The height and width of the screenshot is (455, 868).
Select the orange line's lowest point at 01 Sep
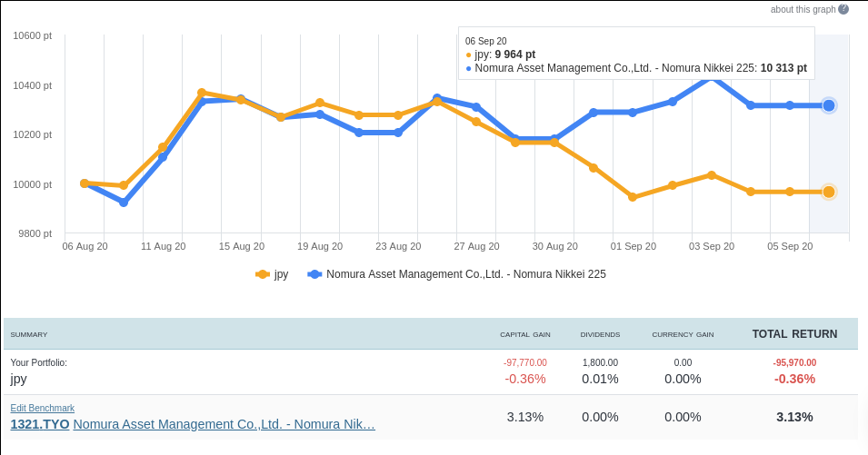633,197
